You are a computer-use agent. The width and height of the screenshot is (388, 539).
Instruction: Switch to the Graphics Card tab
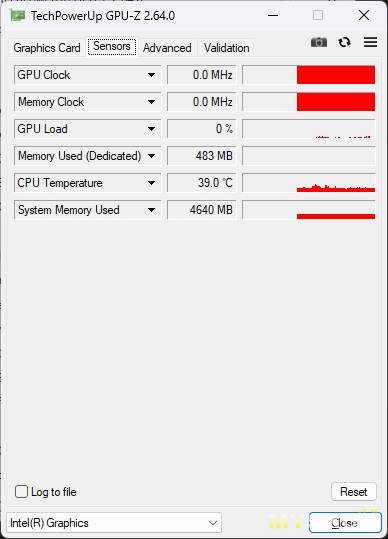point(47,48)
